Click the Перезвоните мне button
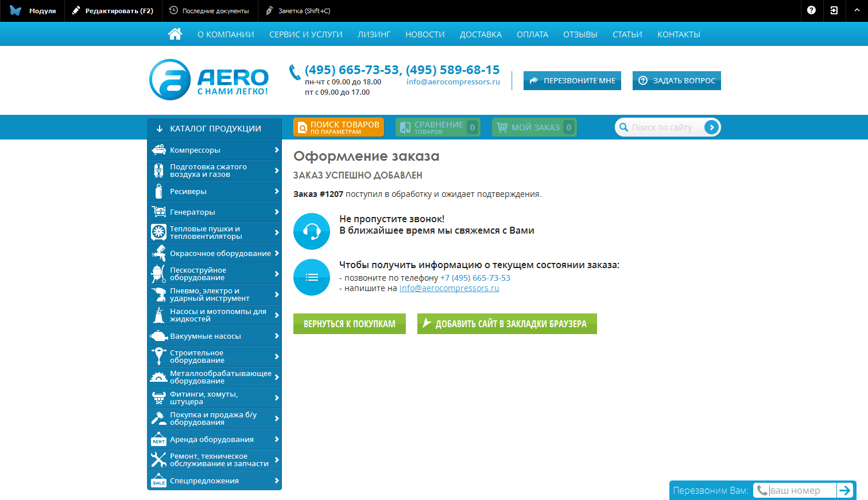 coord(572,80)
